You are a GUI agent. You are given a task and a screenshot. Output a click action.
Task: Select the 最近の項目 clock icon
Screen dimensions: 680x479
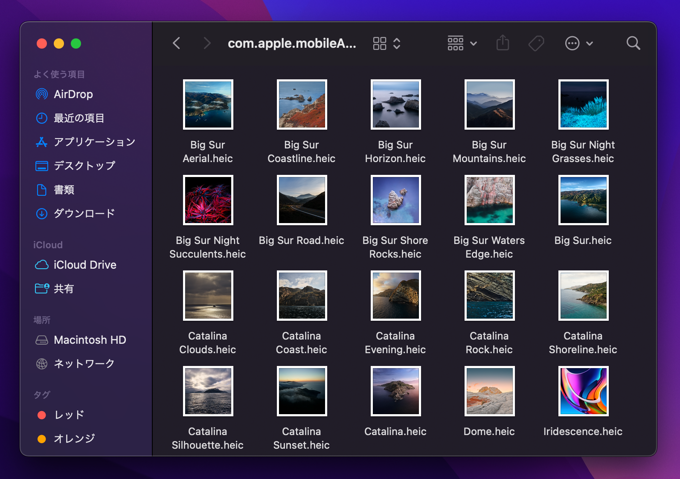click(x=42, y=118)
